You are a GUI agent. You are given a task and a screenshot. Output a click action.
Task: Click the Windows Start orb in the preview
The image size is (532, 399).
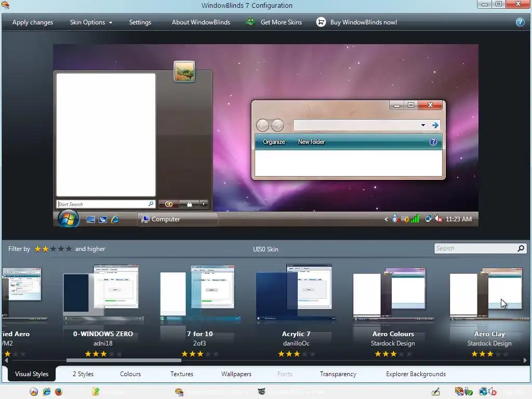[x=68, y=219]
